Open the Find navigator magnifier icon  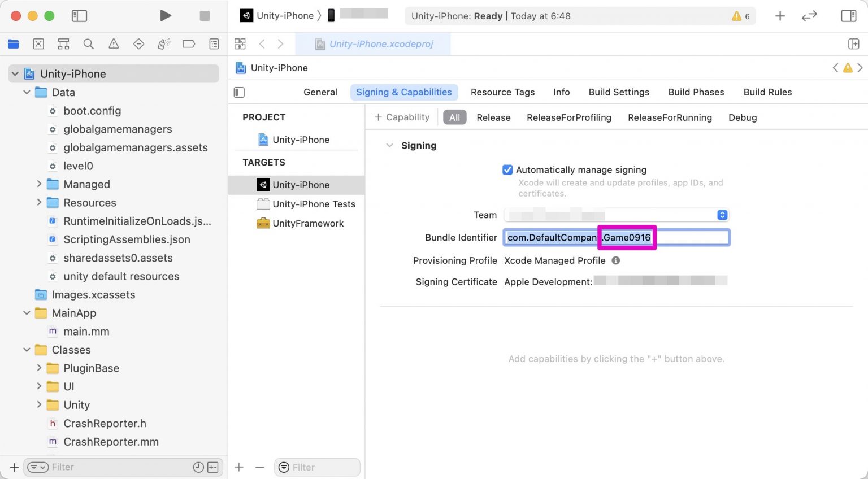(x=88, y=44)
